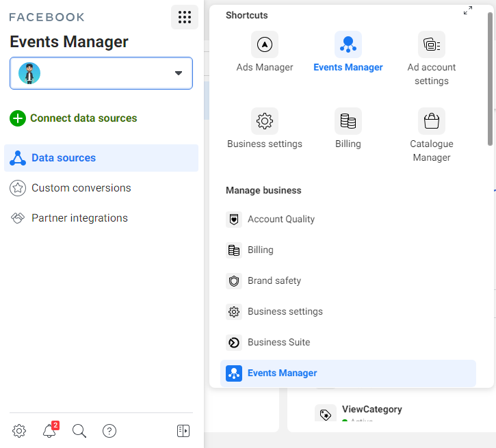The width and height of the screenshot is (496, 448).
Task: Click the Billing icon under Manage business
Action: (234, 250)
